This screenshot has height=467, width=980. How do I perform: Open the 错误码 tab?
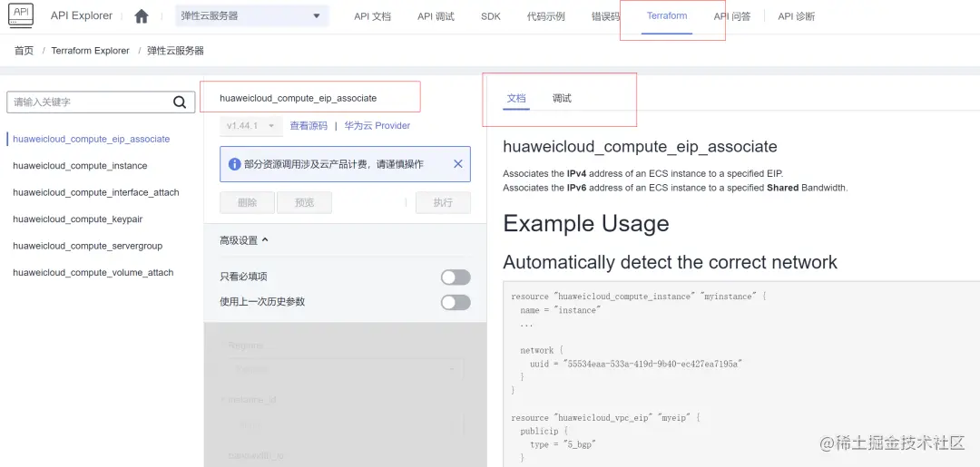click(605, 17)
